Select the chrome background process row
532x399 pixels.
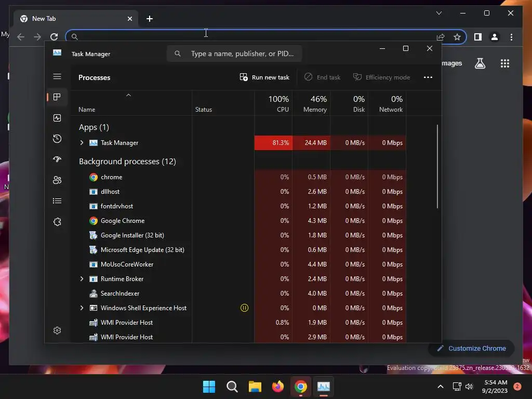click(238, 177)
